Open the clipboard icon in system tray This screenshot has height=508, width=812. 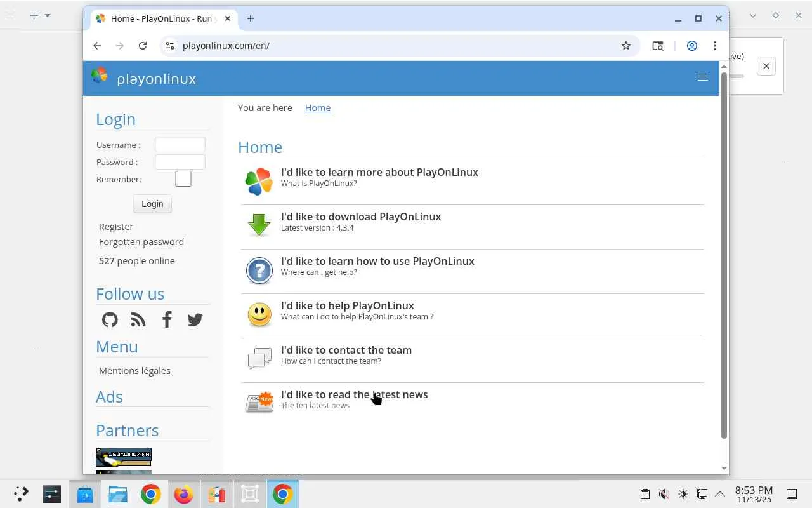pyautogui.click(x=645, y=494)
